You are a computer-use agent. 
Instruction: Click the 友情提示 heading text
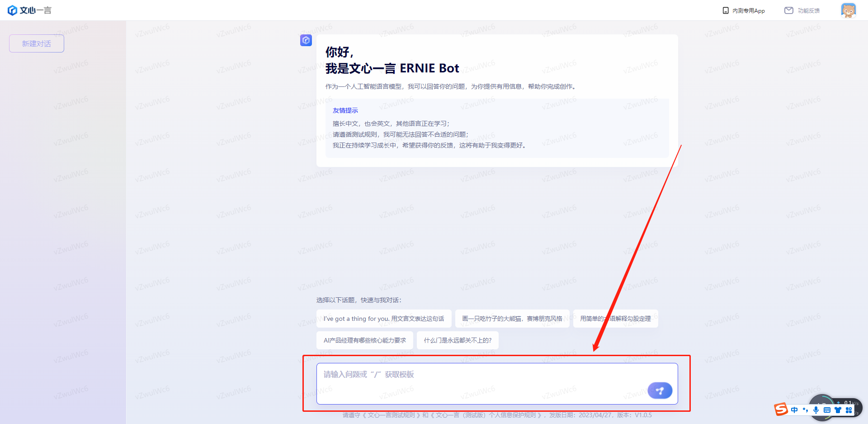click(345, 110)
